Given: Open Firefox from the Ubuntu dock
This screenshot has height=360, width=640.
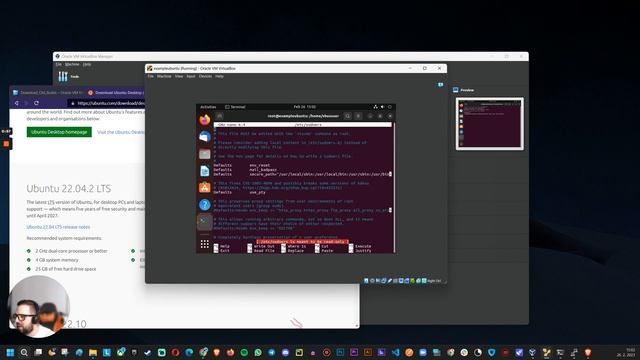Looking at the screenshot, I should tap(204, 120).
